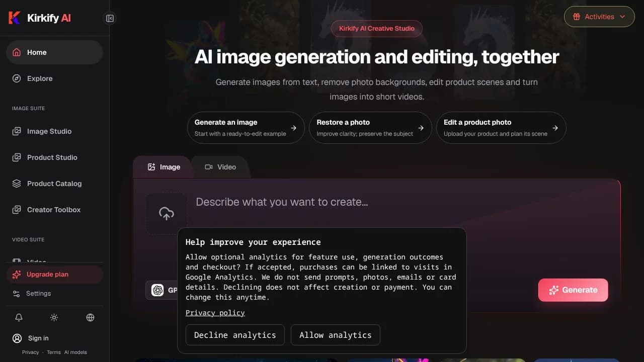Open the language globe icon
The image size is (644, 362).
click(91, 317)
